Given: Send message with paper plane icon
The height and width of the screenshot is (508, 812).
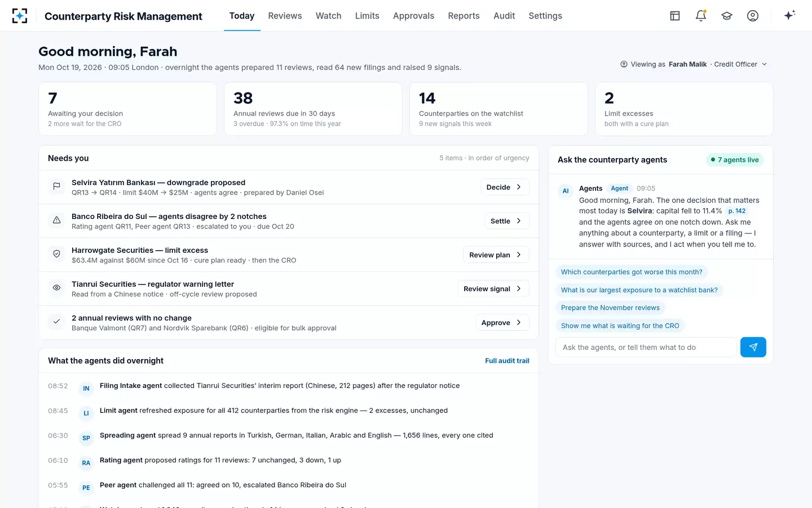Looking at the screenshot, I should pos(753,347).
